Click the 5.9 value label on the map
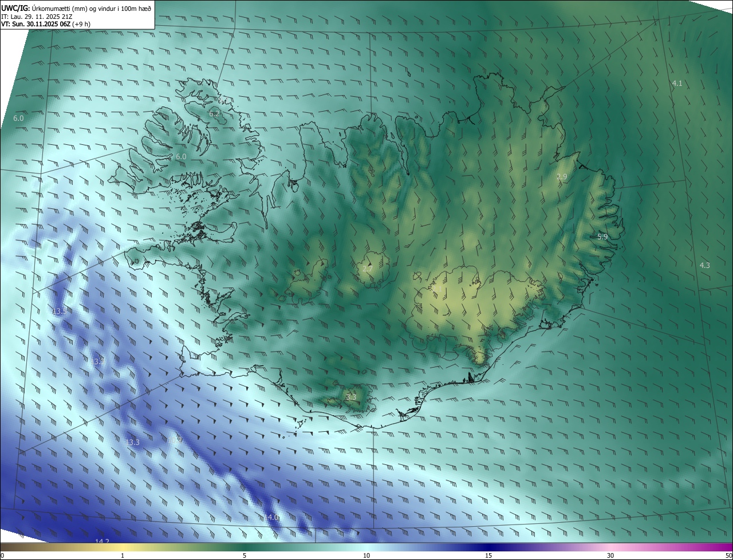The height and width of the screenshot is (560, 733). click(602, 236)
